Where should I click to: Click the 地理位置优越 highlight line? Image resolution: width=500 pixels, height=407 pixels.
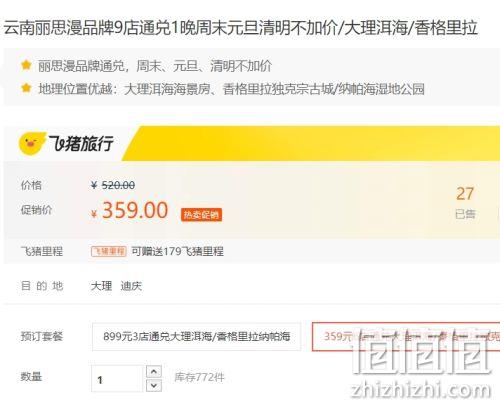pos(231,89)
